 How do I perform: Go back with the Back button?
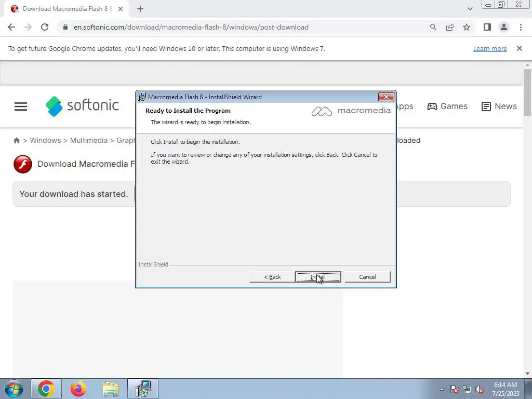pos(272,277)
